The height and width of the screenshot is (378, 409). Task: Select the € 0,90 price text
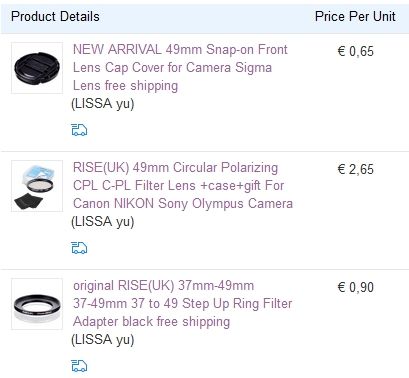[x=355, y=287]
